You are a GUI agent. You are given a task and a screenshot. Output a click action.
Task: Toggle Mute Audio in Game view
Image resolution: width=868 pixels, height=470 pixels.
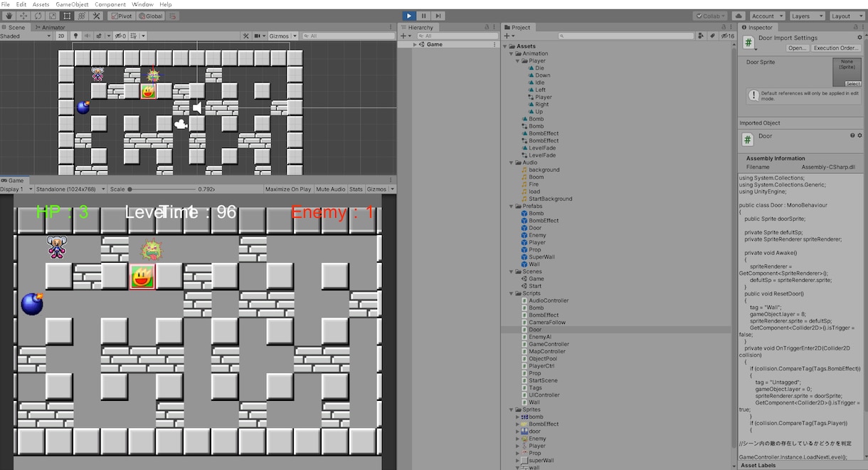click(331, 189)
